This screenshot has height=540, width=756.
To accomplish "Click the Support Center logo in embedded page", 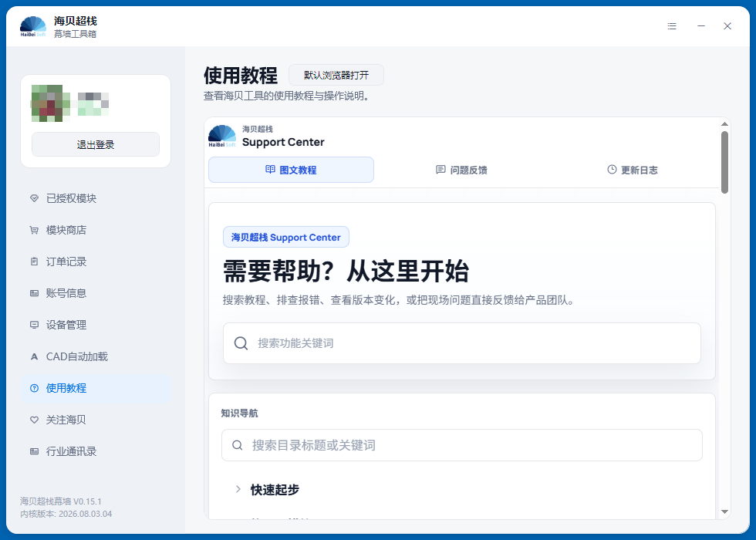I will tap(222, 137).
